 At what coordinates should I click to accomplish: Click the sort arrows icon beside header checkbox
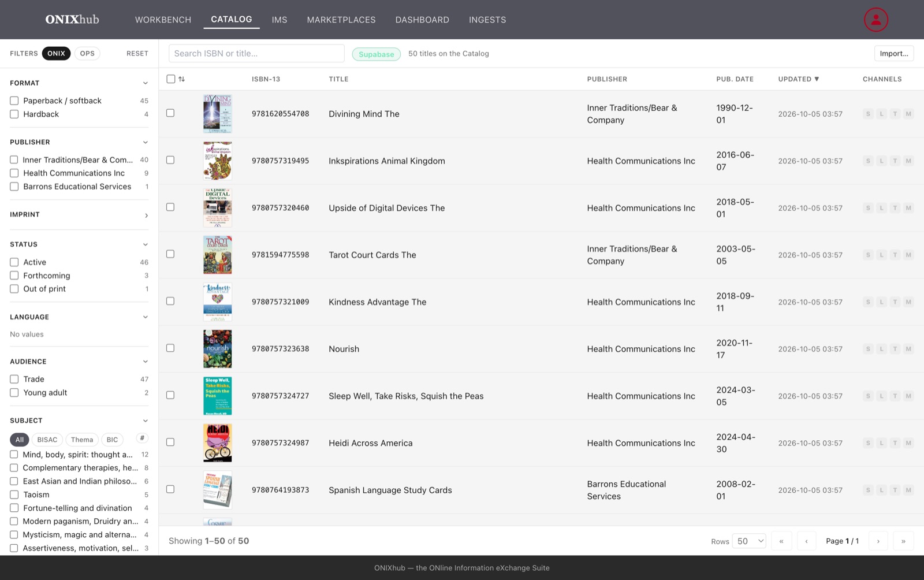[x=182, y=79]
